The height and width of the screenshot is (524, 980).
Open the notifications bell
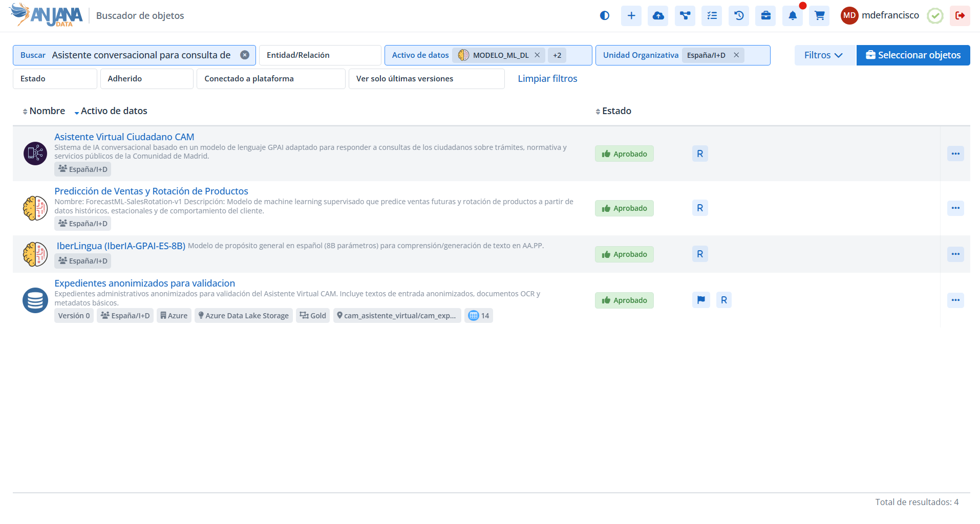click(793, 16)
